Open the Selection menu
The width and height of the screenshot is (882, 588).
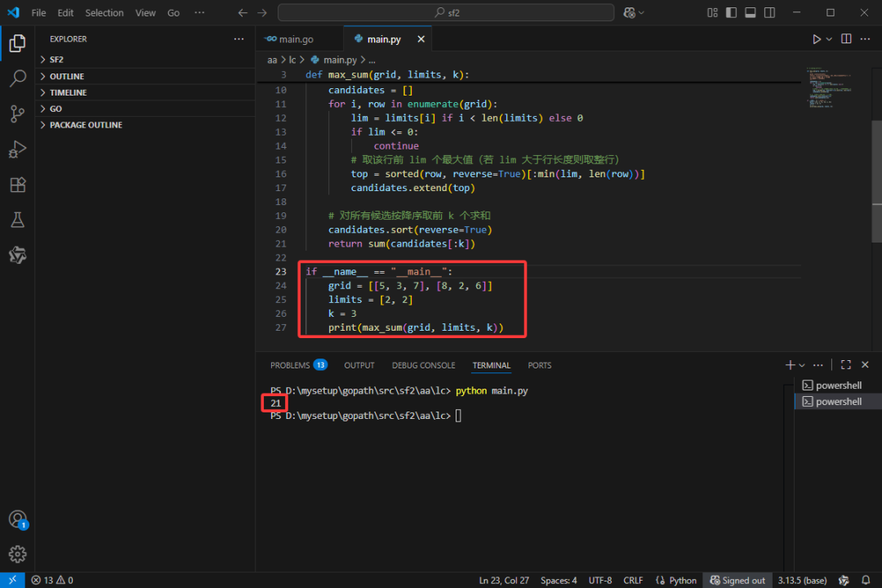tap(105, 13)
